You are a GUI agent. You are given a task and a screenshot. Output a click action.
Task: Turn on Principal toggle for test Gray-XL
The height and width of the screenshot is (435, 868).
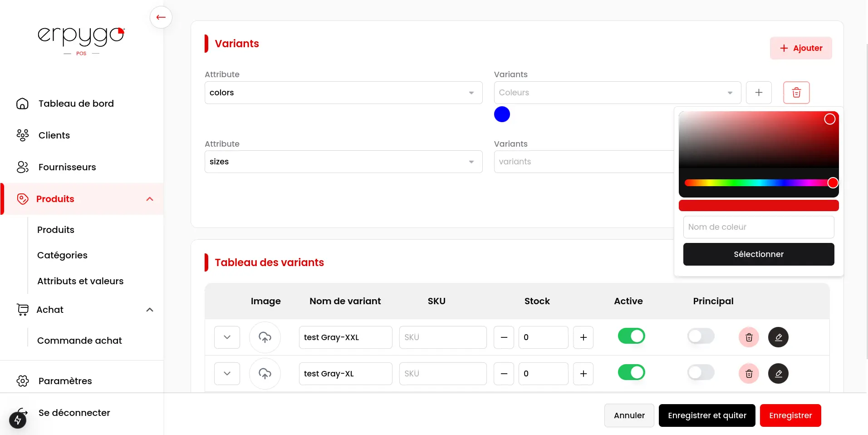coord(701,373)
